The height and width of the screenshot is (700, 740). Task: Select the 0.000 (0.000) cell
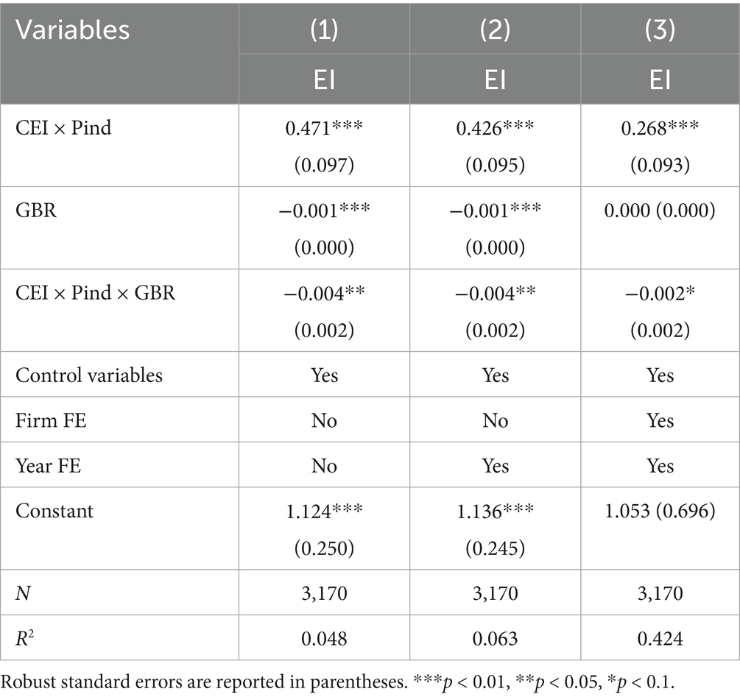pos(660,210)
